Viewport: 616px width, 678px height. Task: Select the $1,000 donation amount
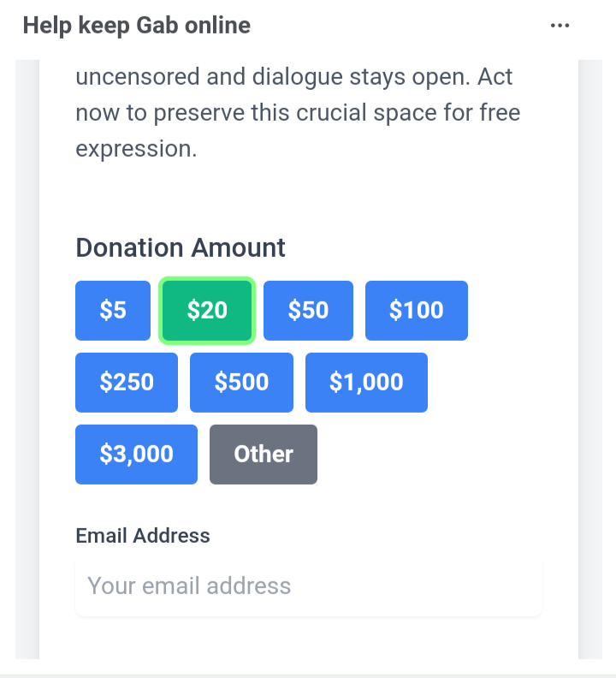point(366,382)
